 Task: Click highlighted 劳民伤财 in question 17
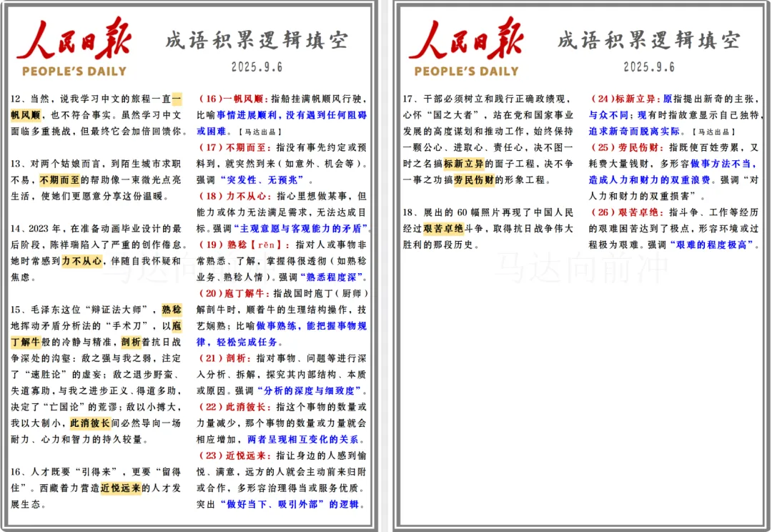[x=474, y=180]
